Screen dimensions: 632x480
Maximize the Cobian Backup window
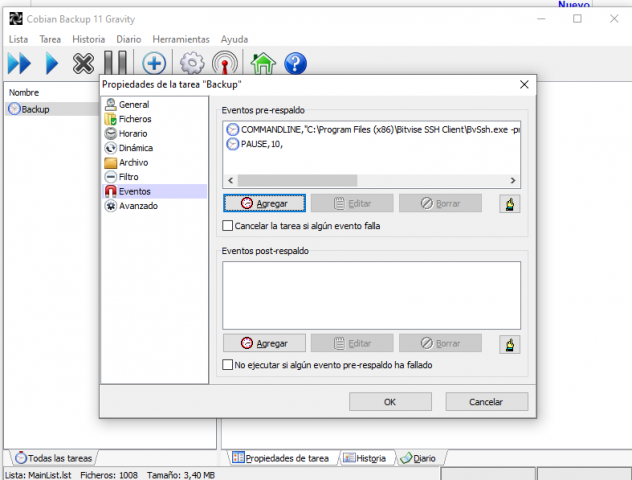click(577, 19)
